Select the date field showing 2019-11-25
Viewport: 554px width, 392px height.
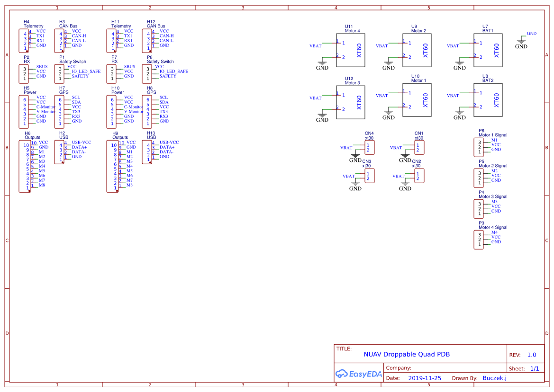(425, 378)
